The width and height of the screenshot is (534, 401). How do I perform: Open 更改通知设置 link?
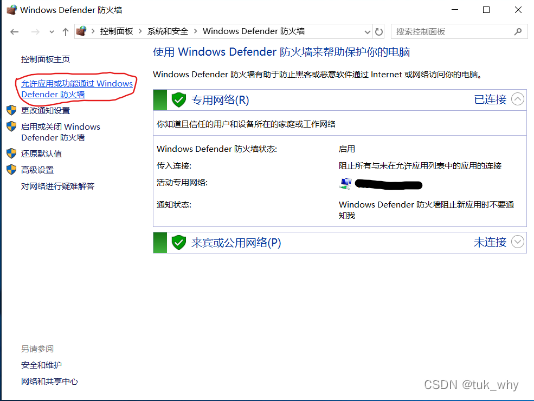[45, 110]
